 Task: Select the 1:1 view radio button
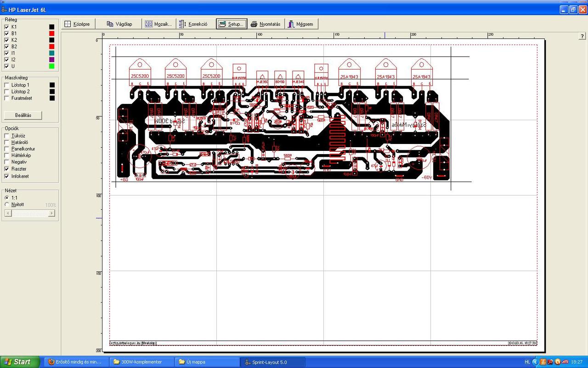tap(6, 197)
